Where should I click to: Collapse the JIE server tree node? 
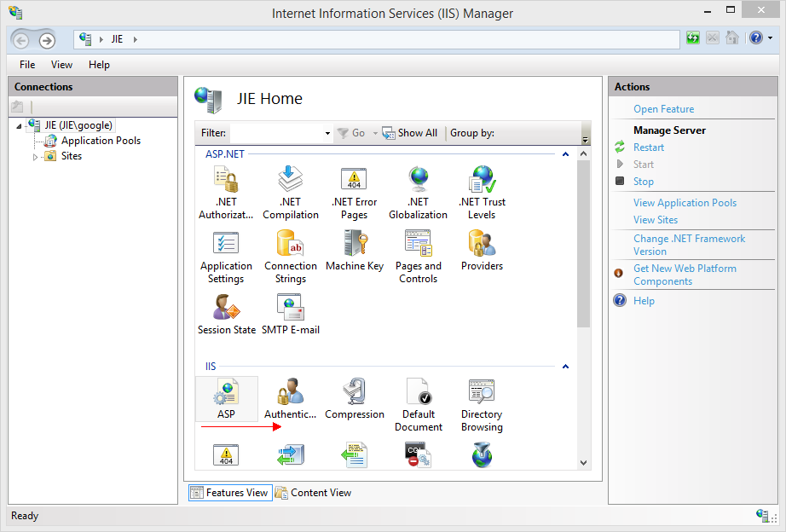tap(19, 126)
